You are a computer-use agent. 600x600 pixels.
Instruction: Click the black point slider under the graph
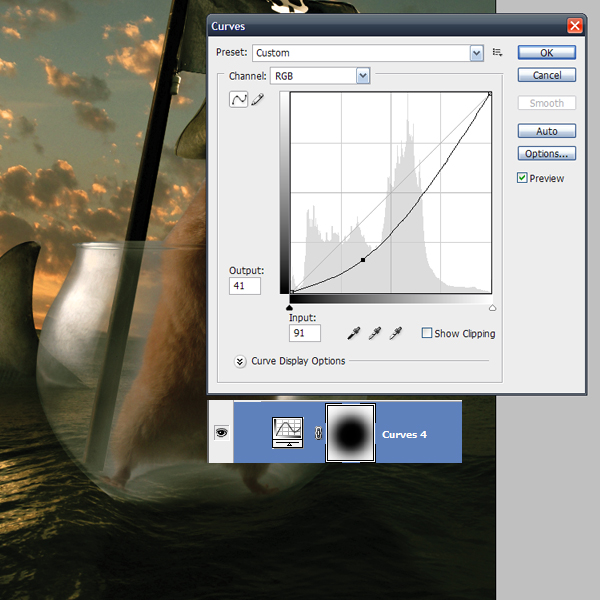[x=290, y=308]
